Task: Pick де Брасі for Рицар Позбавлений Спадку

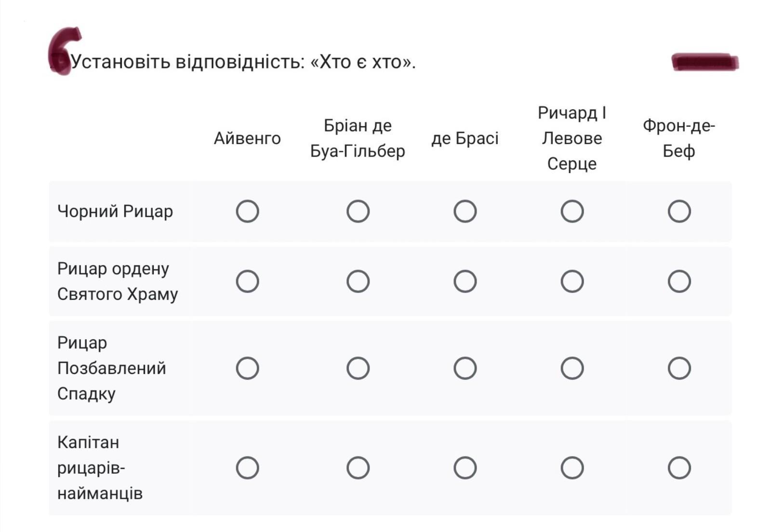Action: 465,368
